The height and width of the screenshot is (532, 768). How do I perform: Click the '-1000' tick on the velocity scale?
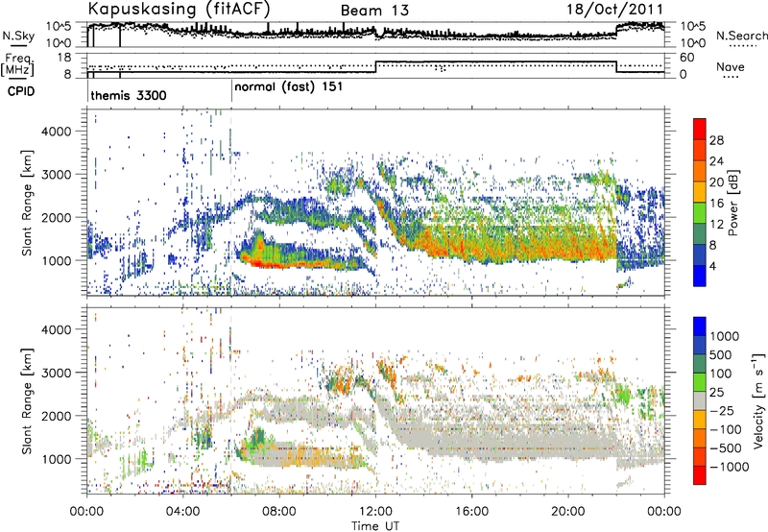pos(729,467)
